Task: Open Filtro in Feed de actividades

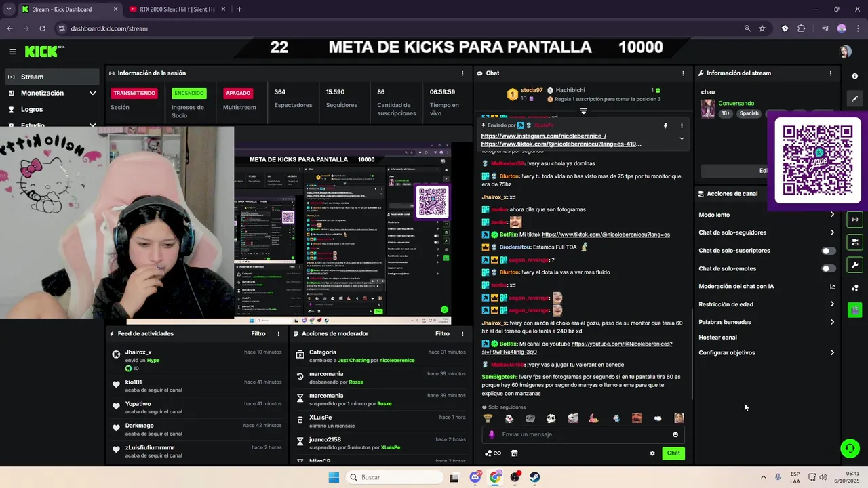Action: pos(258,334)
